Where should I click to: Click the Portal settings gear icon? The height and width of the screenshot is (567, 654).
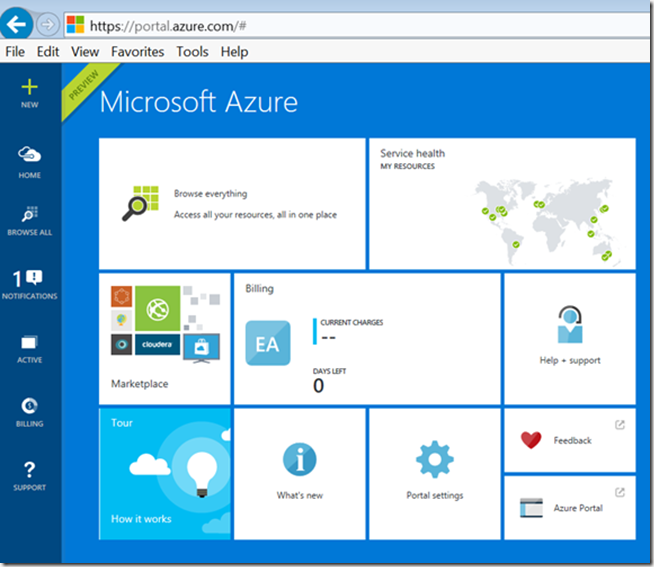tap(435, 459)
